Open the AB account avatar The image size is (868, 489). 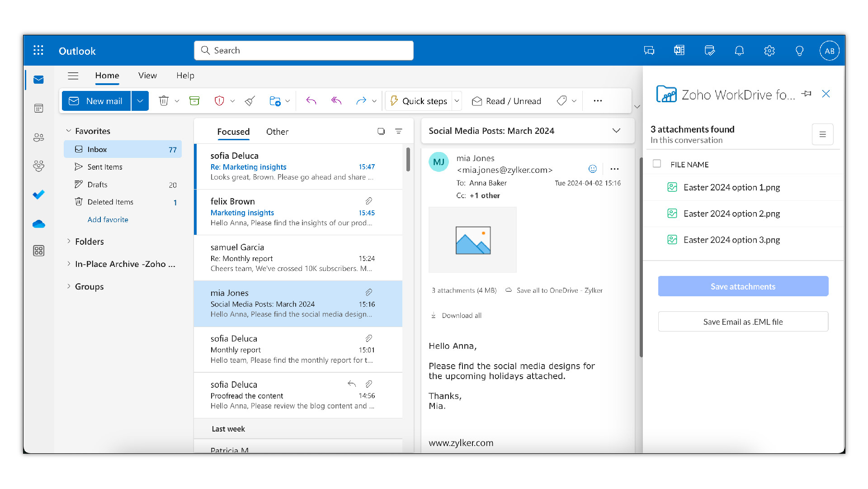tap(830, 51)
